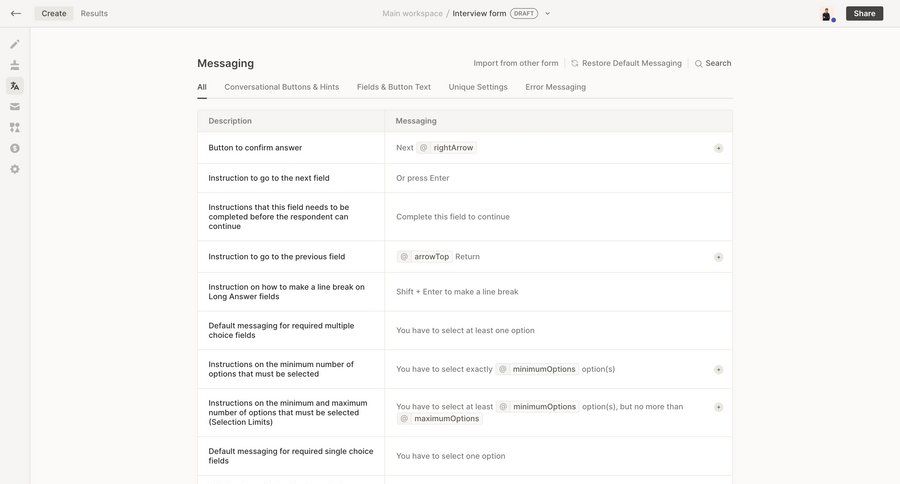Click Import from other form
Screen dimensions: 900x484
click(515, 63)
